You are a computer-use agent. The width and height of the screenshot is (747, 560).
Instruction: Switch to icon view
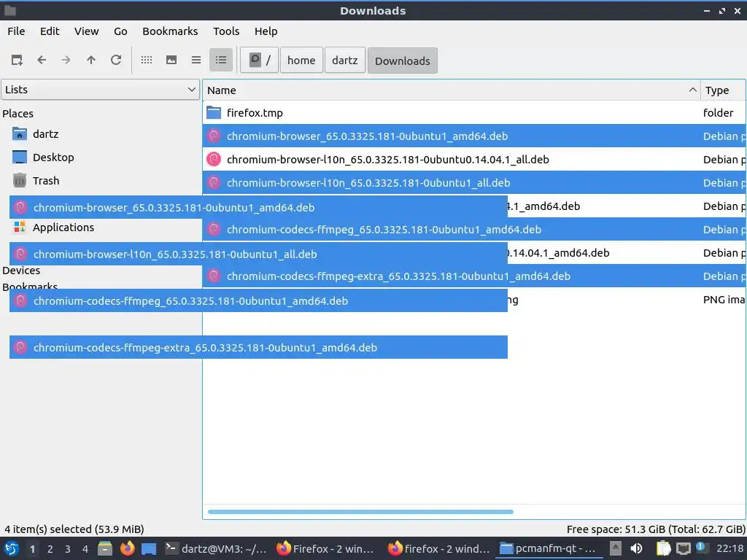(147, 60)
